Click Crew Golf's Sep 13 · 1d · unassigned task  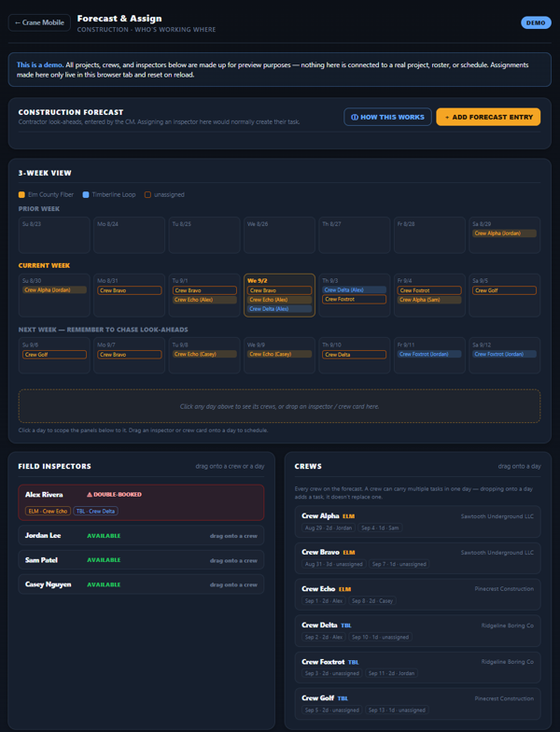(398, 710)
